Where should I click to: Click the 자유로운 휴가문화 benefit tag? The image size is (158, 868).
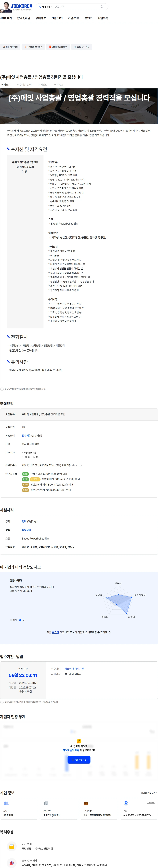click(33, 47)
